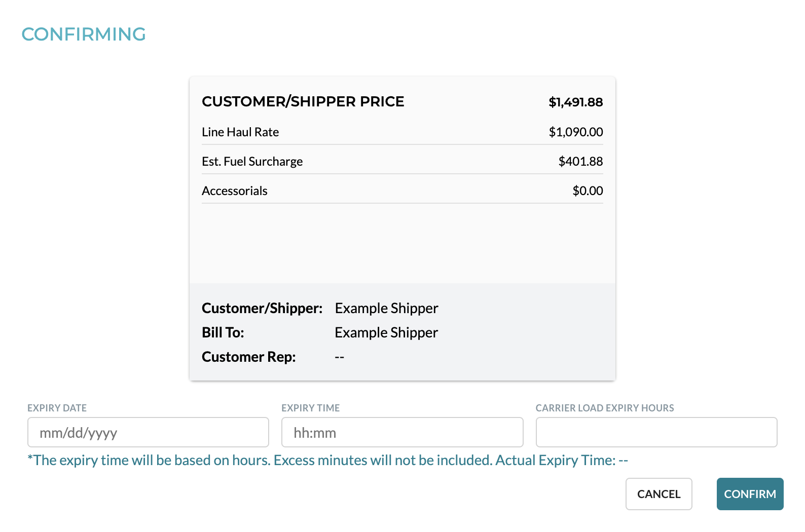The width and height of the screenshot is (805, 532).
Task: Select the Carrier Load Expiry Hours field
Action: 656,432
